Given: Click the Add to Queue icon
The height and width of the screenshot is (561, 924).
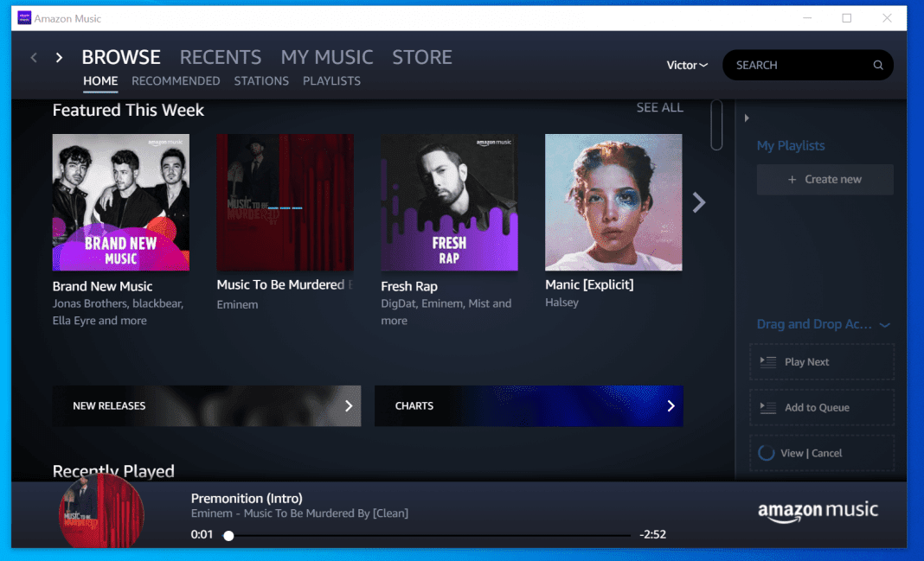Looking at the screenshot, I should 767,407.
